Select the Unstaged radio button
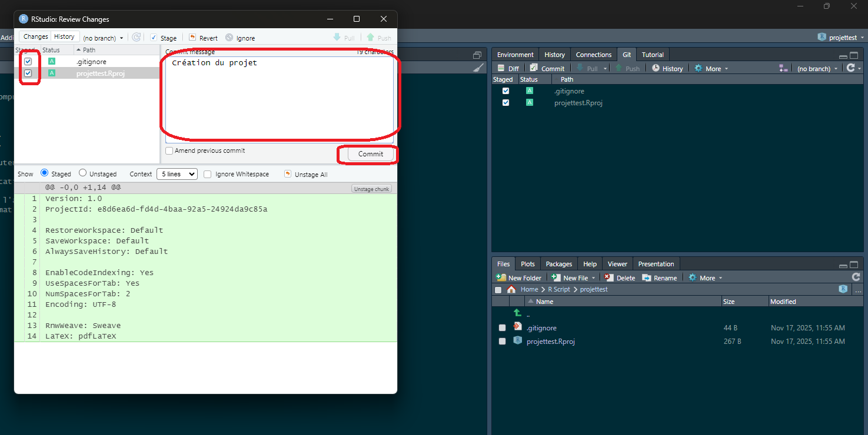The image size is (868, 435). click(83, 173)
